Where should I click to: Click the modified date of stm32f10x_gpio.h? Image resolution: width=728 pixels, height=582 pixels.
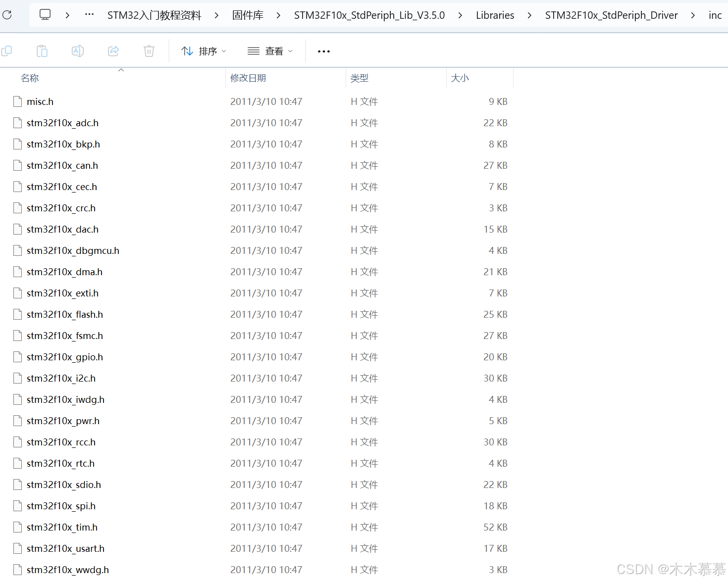point(266,357)
